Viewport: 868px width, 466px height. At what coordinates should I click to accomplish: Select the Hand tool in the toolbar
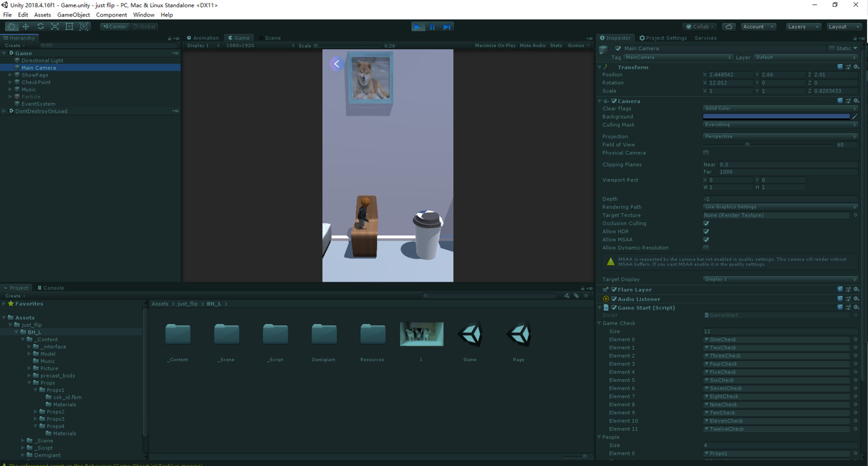click(12, 27)
